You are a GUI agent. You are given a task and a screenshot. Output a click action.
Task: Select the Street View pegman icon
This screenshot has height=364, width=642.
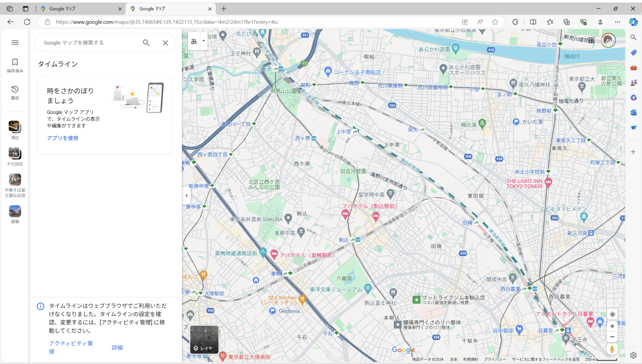[x=612, y=349]
